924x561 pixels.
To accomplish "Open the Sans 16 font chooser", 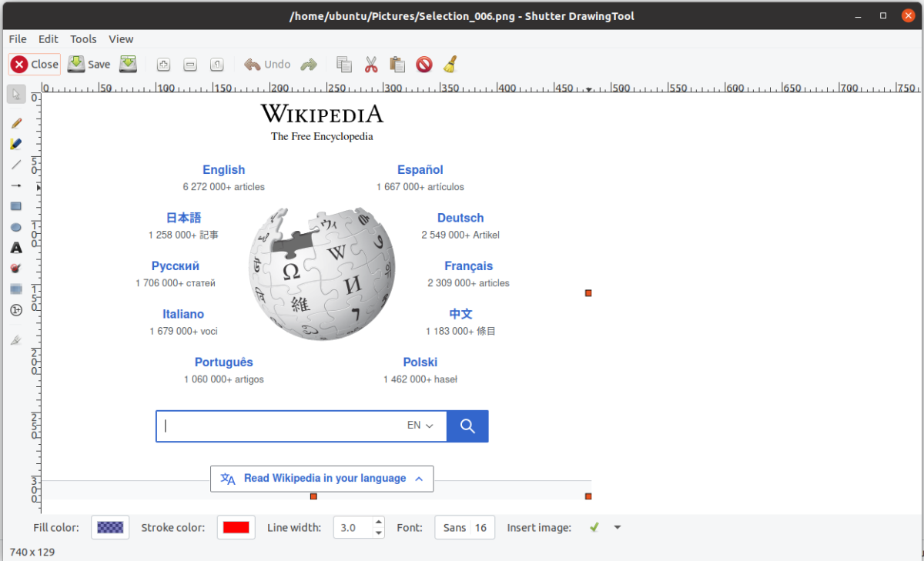I will point(465,527).
